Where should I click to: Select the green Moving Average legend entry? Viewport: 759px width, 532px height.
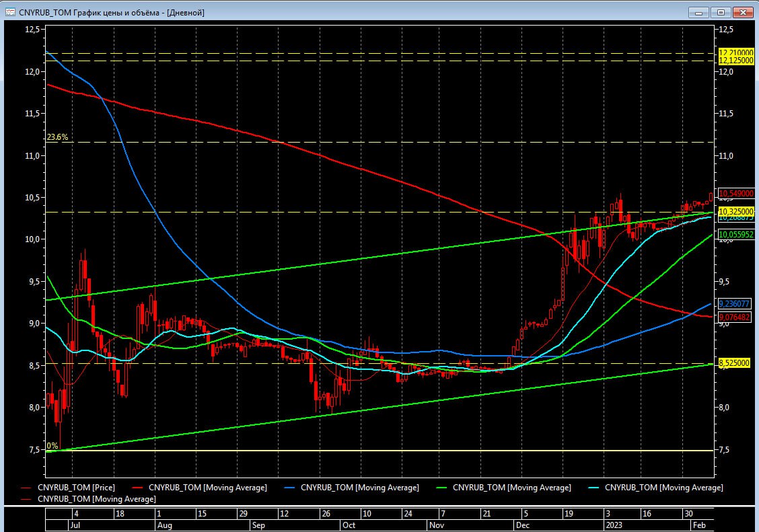click(x=503, y=488)
